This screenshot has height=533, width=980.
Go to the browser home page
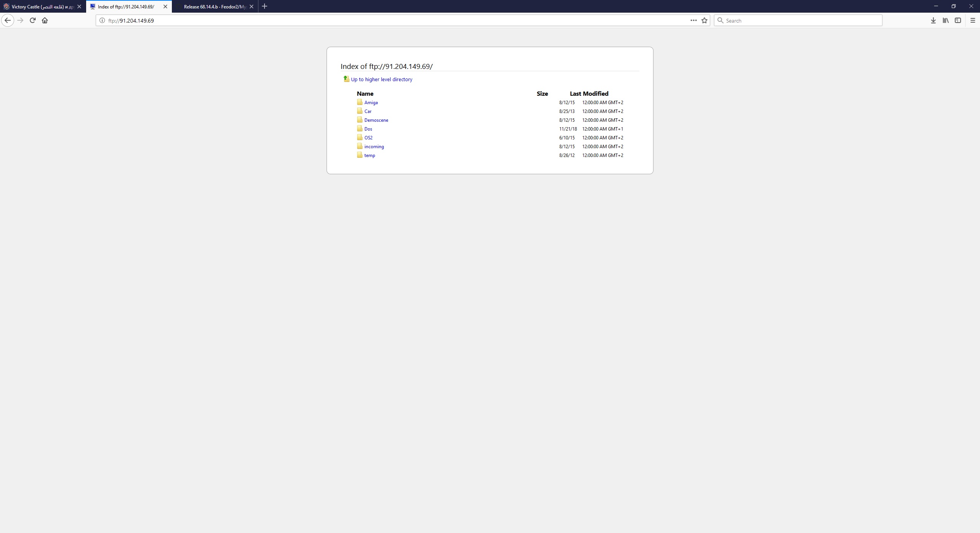(45, 20)
